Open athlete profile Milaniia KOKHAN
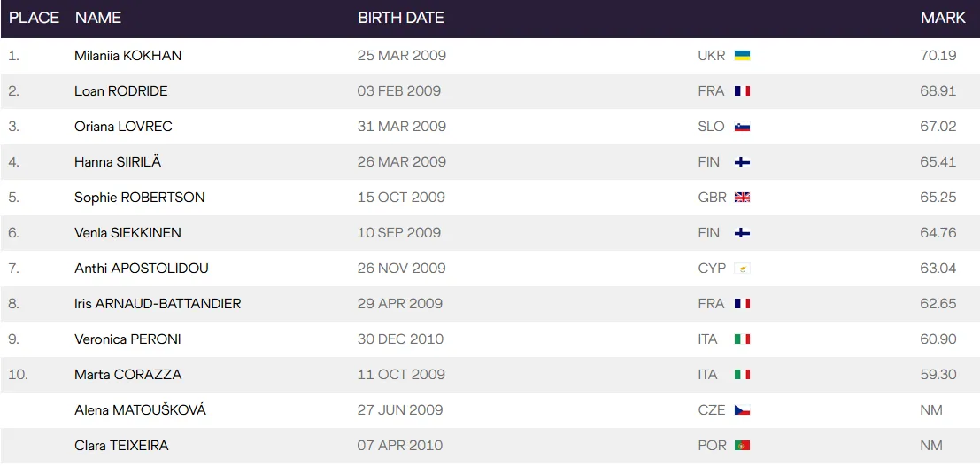Screen dimensions: 980x467 [128, 55]
